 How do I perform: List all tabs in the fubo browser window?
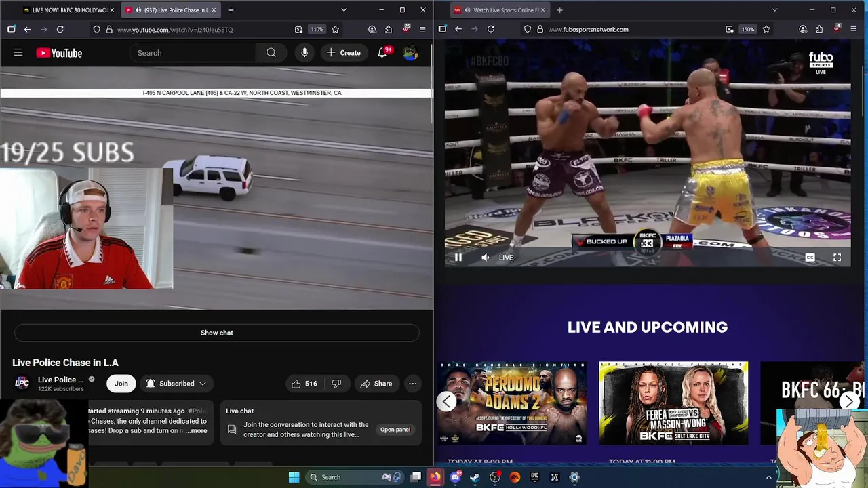tap(774, 10)
